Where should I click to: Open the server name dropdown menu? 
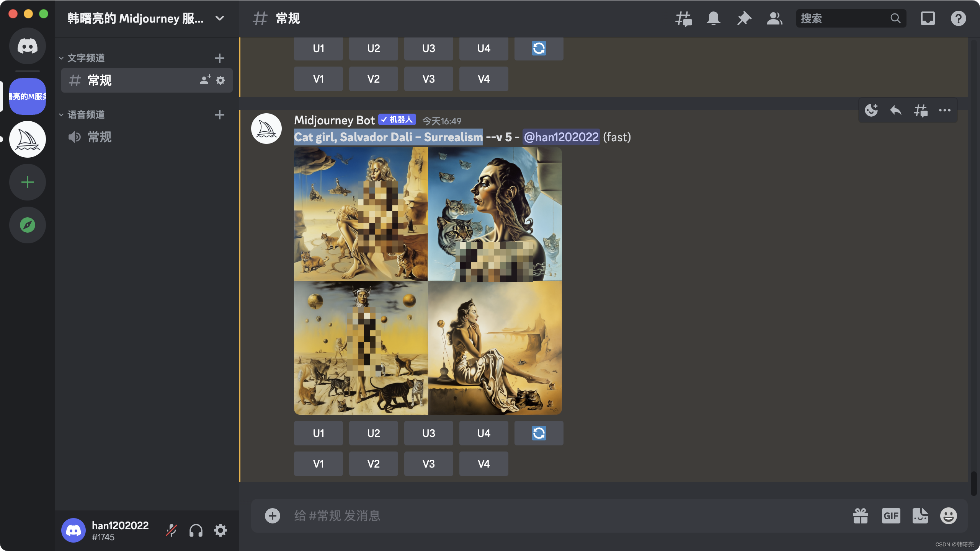[x=219, y=18]
